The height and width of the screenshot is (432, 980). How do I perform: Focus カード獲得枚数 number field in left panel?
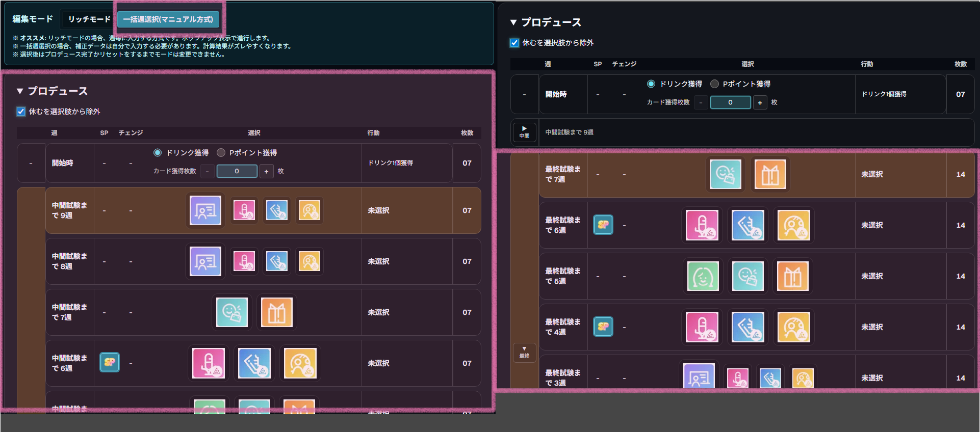point(237,172)
